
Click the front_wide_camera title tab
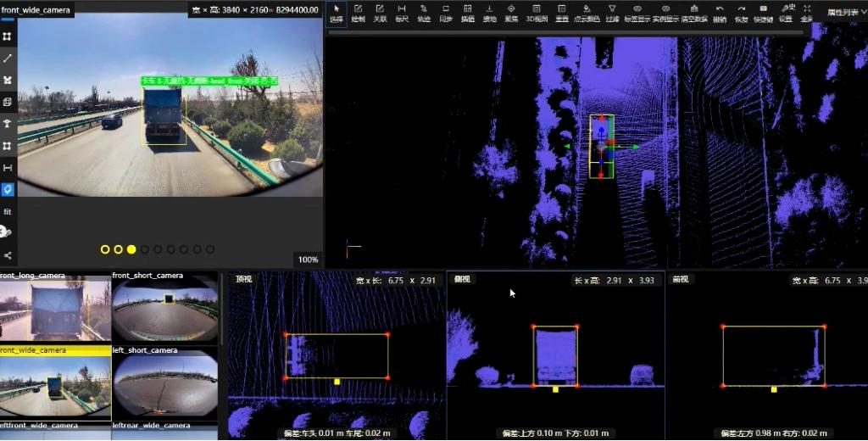pyautogui.click(x=36, y=9)
